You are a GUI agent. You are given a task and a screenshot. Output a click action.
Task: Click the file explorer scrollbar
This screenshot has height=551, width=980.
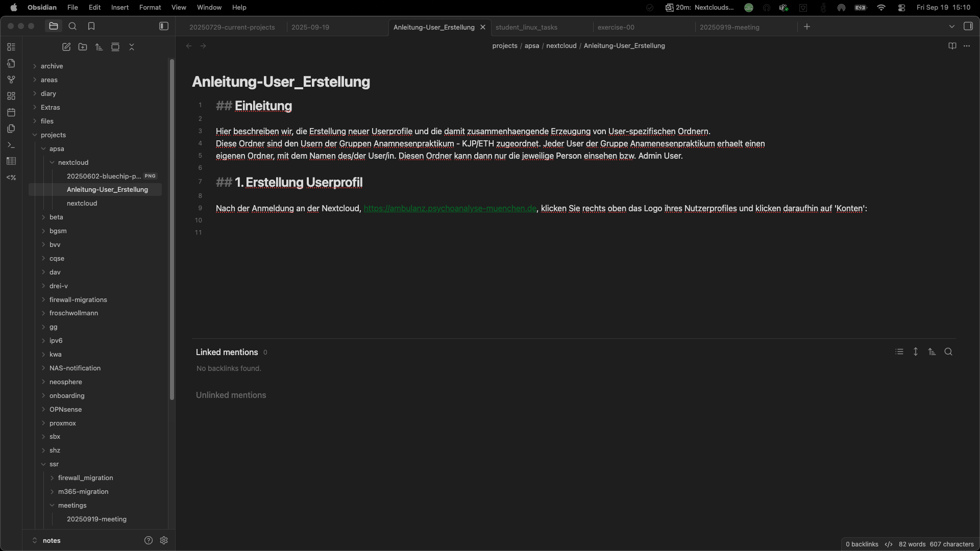pos(172,230)
